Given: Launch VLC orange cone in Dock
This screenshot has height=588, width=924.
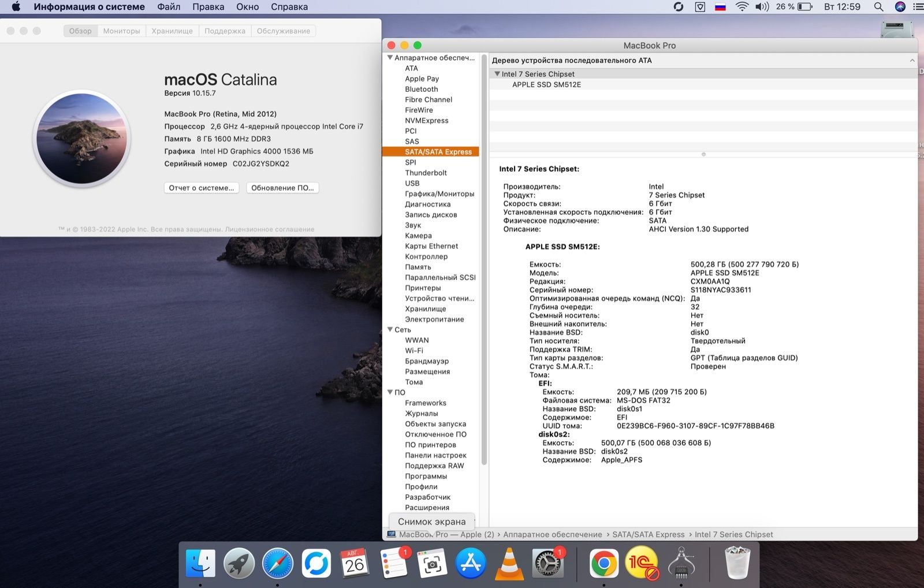Looking at the screenshot, I should tap(509, 563).
